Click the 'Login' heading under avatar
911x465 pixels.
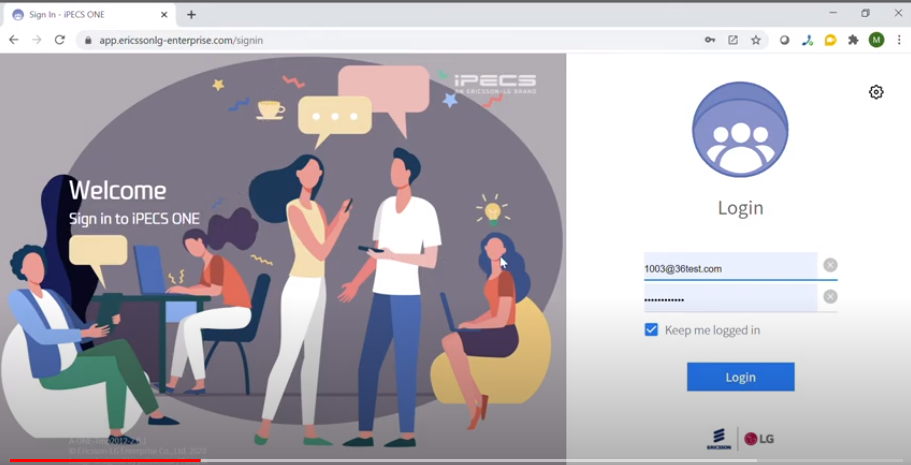click(740, 208)
